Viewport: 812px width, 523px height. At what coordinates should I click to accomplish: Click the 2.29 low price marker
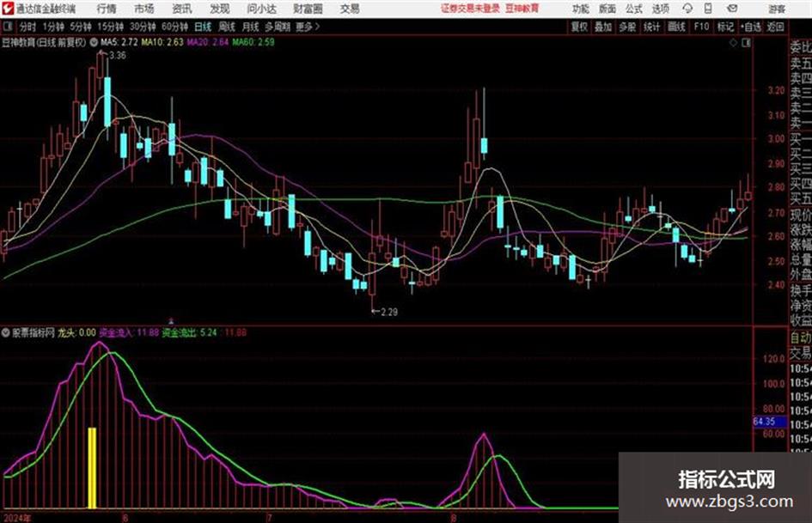(x=389, y=313)
